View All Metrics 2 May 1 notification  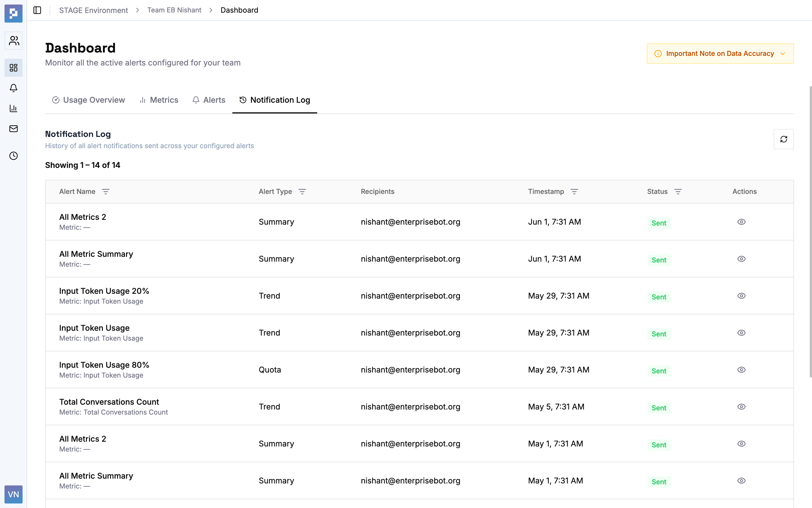coord(741,443)
